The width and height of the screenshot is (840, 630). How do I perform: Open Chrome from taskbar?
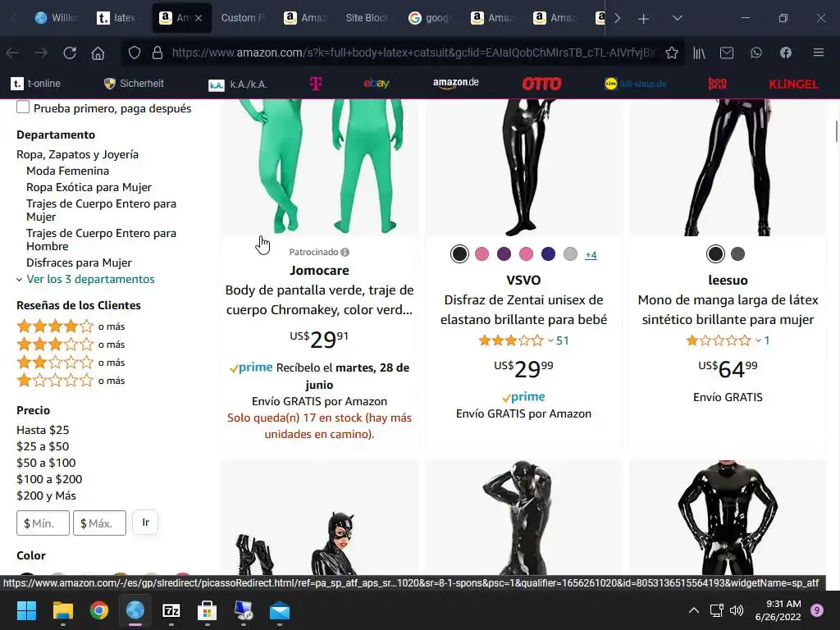click(x=99, y=610)
